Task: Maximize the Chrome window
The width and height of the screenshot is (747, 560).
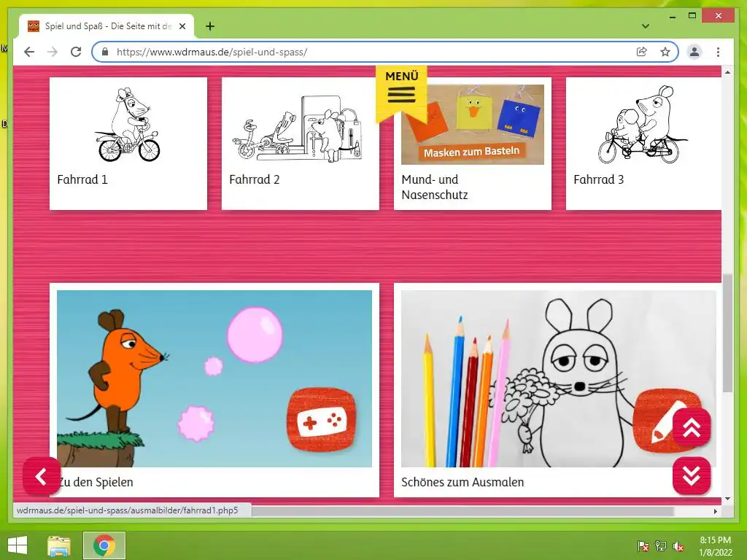Action: [x=692, y=16]
